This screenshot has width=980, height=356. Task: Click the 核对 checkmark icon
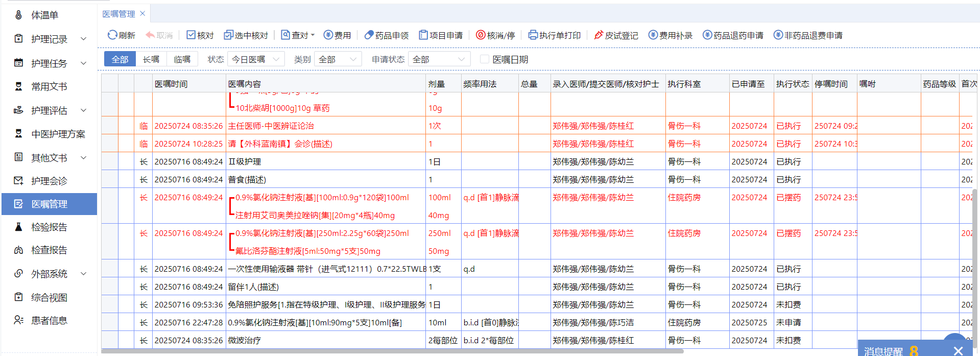[x=191, y=35]
